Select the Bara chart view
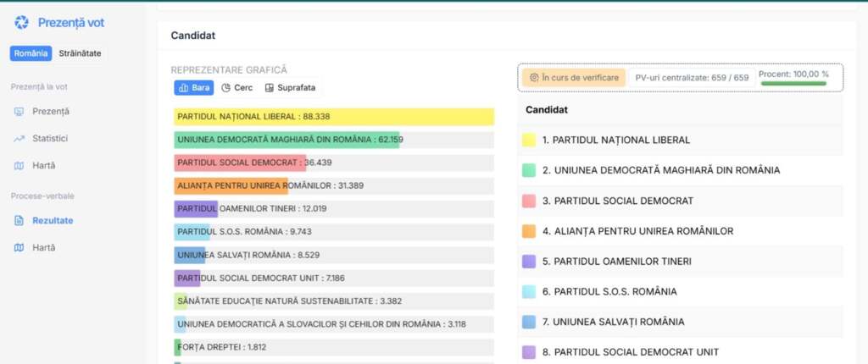The width and height of the screenshot is (868, 364). [x=194, y=87]
